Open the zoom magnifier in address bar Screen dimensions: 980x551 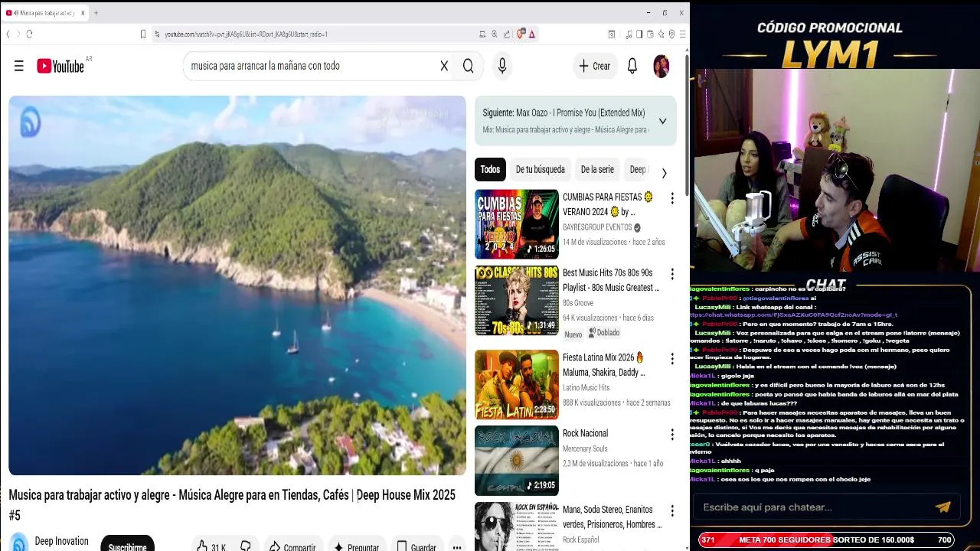pyautogui.click(x=495, y=34)
